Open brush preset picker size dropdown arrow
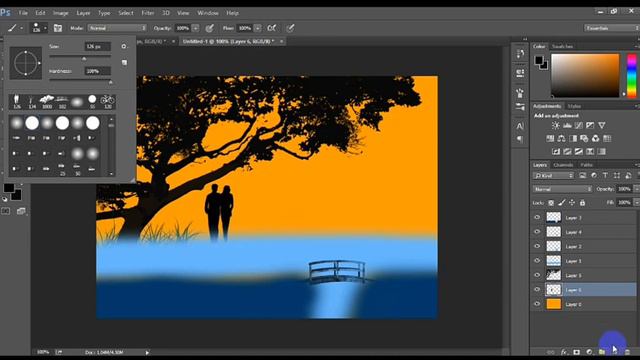This screenshot has height=360, width=640. point(45,28)
